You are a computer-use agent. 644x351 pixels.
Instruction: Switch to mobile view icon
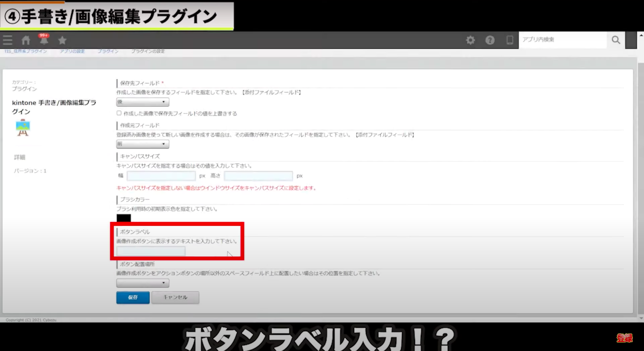pos(510,40)
